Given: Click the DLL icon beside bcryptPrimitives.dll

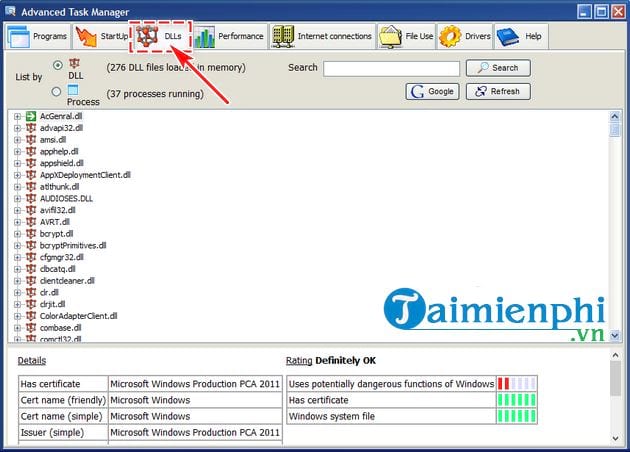Looking at the screenshot, I should coord(31,245).
